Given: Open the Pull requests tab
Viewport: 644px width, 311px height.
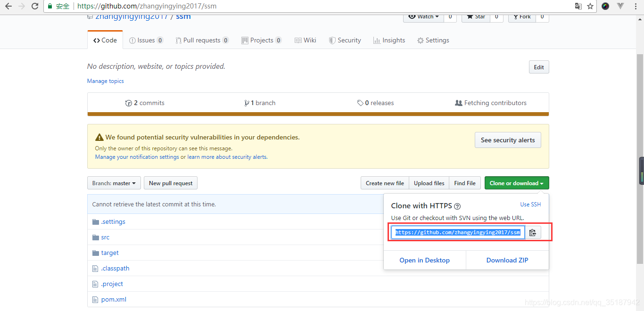Looking at the screenshot, I should pyautogui.click(x=202, y=40).
